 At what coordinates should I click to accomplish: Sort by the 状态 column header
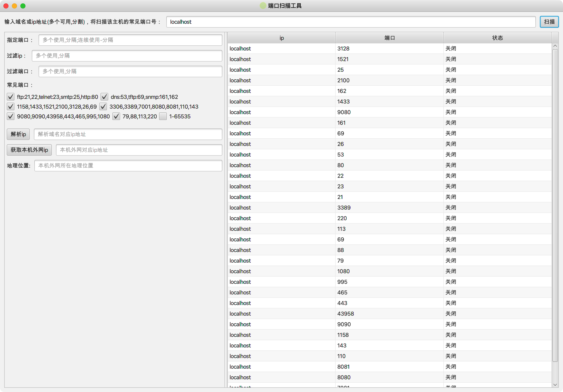point(497,38)
